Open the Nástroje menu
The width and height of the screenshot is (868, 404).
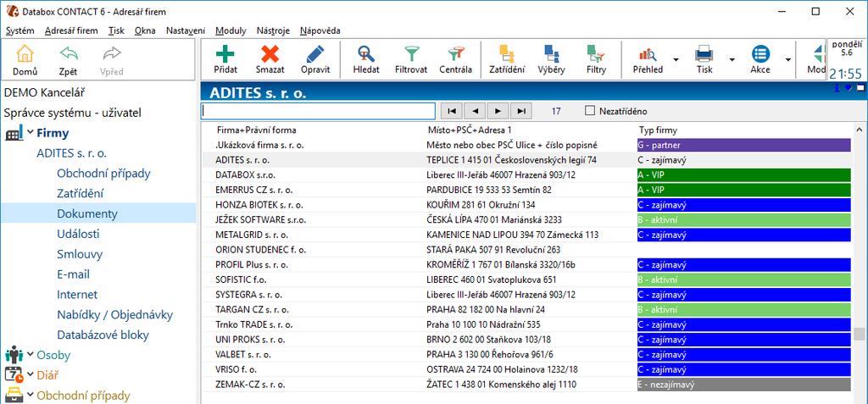(273, 31)
